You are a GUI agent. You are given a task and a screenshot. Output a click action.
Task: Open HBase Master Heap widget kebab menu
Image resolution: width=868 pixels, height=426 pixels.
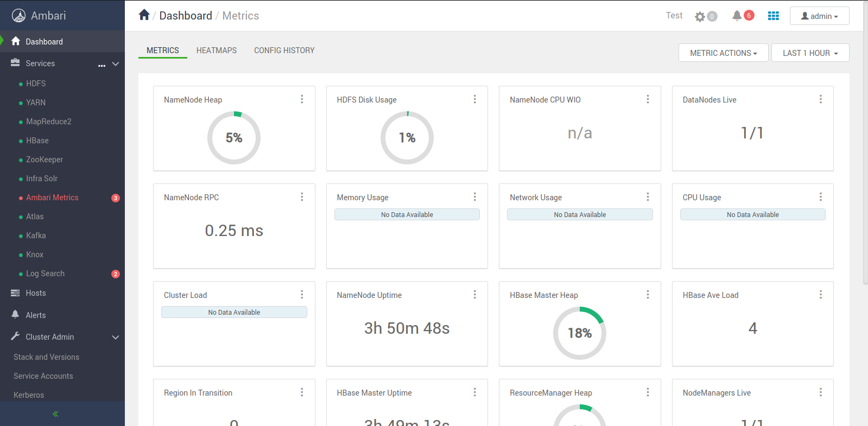(648, 295)
